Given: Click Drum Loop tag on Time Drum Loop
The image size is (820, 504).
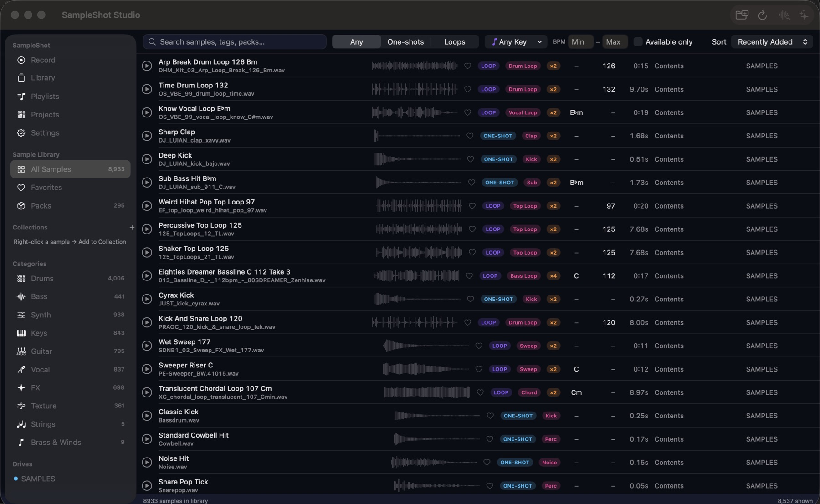Looking at the screenshot, I should tap(523, 89).
